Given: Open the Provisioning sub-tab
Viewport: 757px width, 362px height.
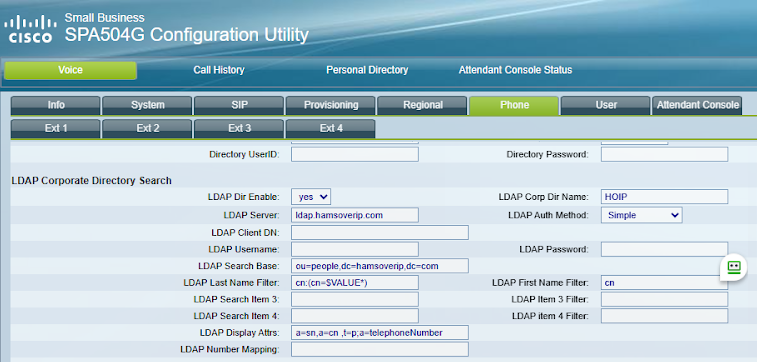Looking at the screenshot, I should [331, 105].
